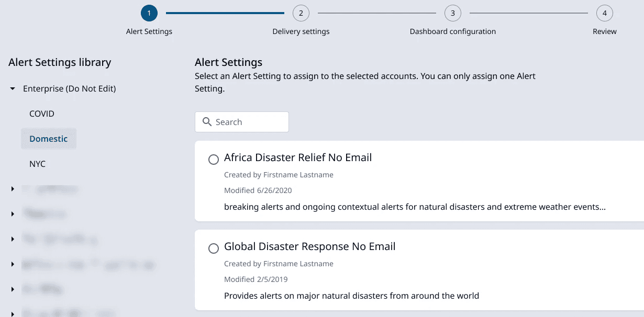The image size is (644, 317).
Task: Expand the third blurred library folder
Action: pos(13,239)
